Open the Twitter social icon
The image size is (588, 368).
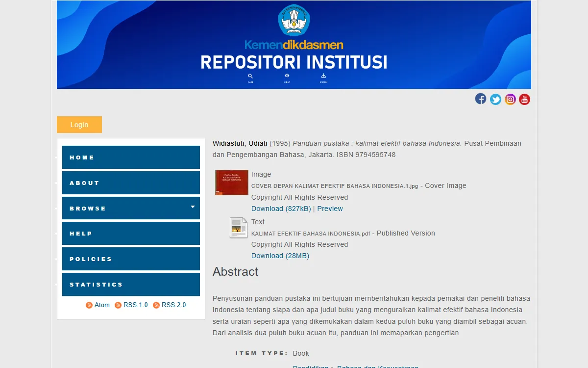click(496, 100)
